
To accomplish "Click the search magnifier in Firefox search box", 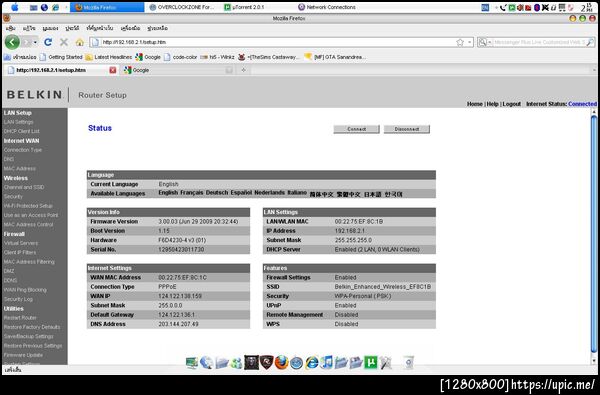I will [590, 42].
